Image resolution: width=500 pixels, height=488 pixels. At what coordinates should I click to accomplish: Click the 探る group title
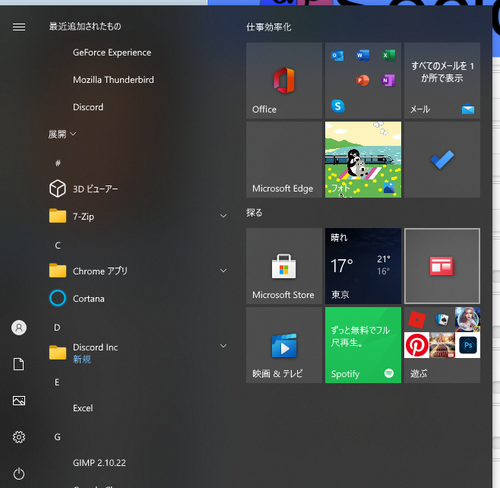pyautogui.click(x=254, y=213)
